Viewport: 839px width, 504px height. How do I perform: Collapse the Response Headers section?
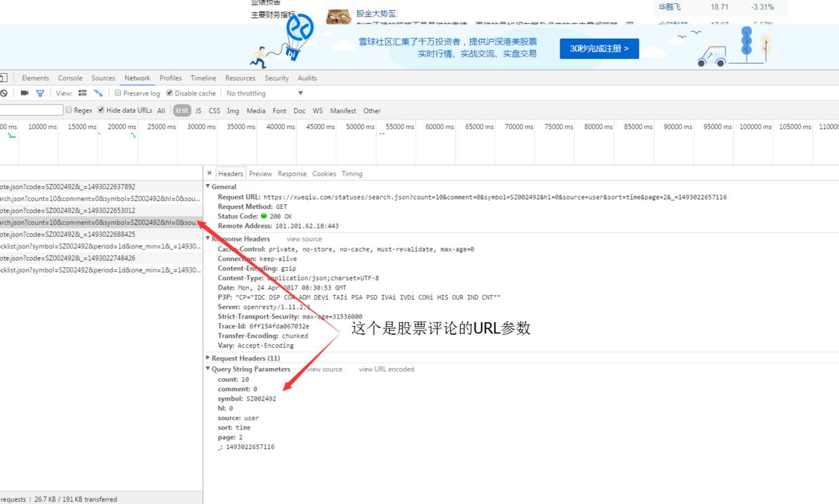[208, 239]
